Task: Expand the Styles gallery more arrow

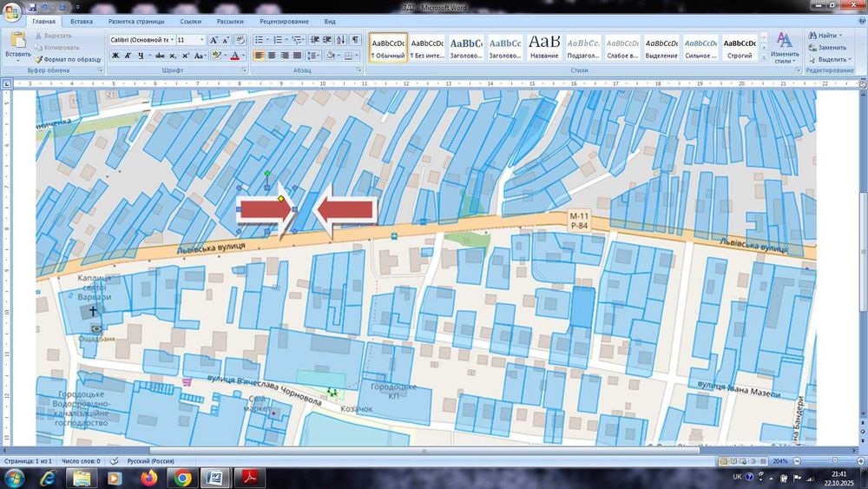Action: [x=764, y=56]
